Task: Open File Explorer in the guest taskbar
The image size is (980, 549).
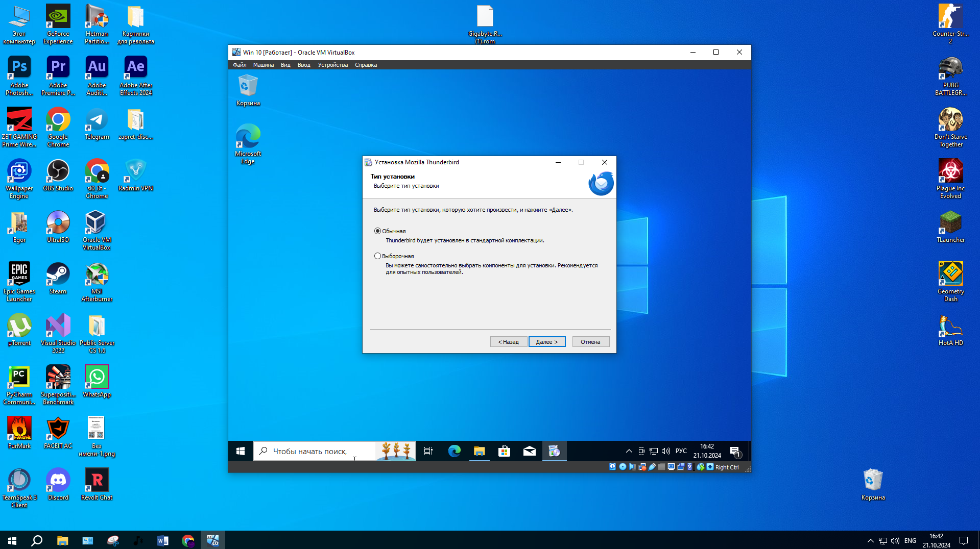Action: (479, 451)
